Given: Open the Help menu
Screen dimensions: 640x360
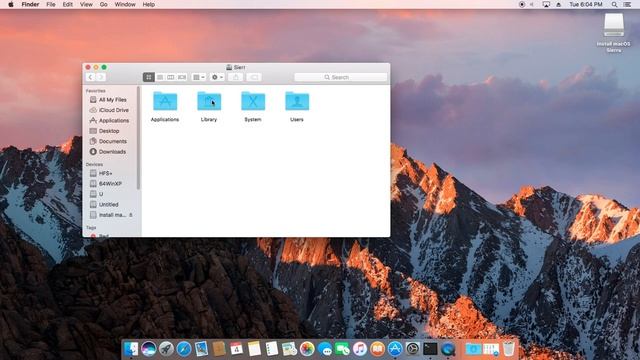Looking at the screenshot, I should tap(149, 4).
